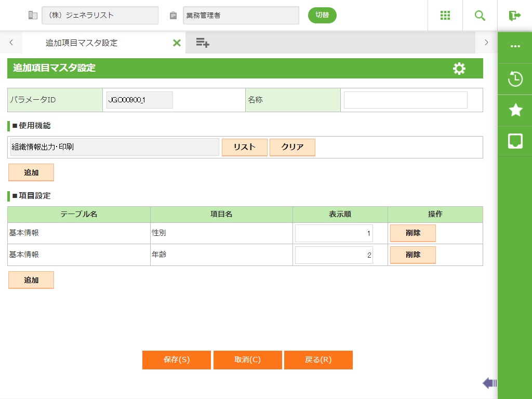Open the history clock icon
This screenshot has width=532, height=399.
pos(515,79)
